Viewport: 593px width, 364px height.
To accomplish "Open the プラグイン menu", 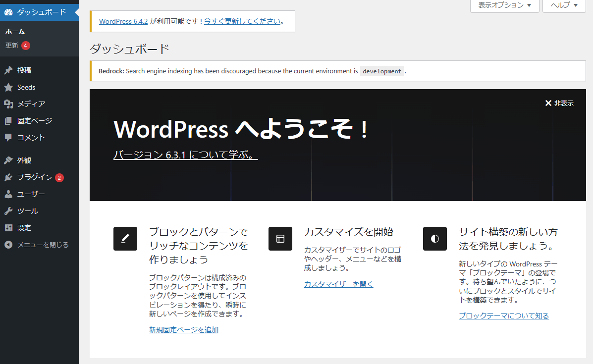I will click(x=39, y=177).
